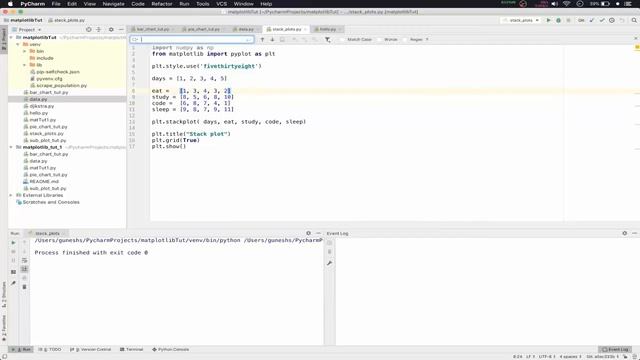Toggle the Match Case search option
This screenshot has width=640, height=360.
356,40
